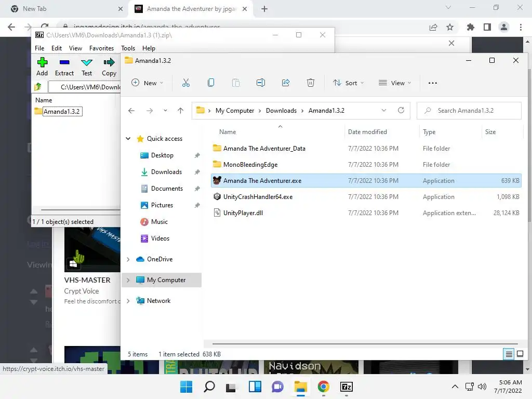Open the Windows Start menu

[186, 387]
